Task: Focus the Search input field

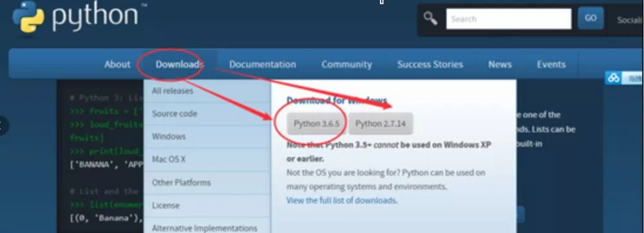Action: pyautogui.click(x=509, y=19)
